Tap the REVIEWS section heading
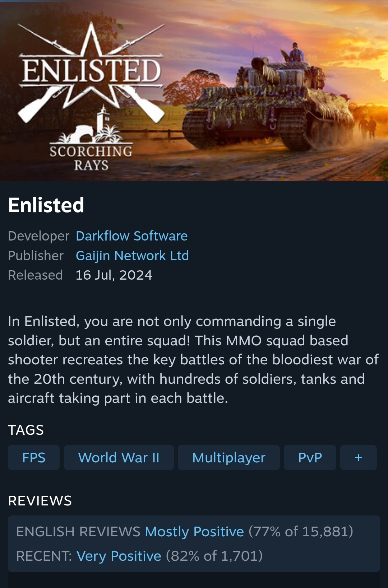 40,500
